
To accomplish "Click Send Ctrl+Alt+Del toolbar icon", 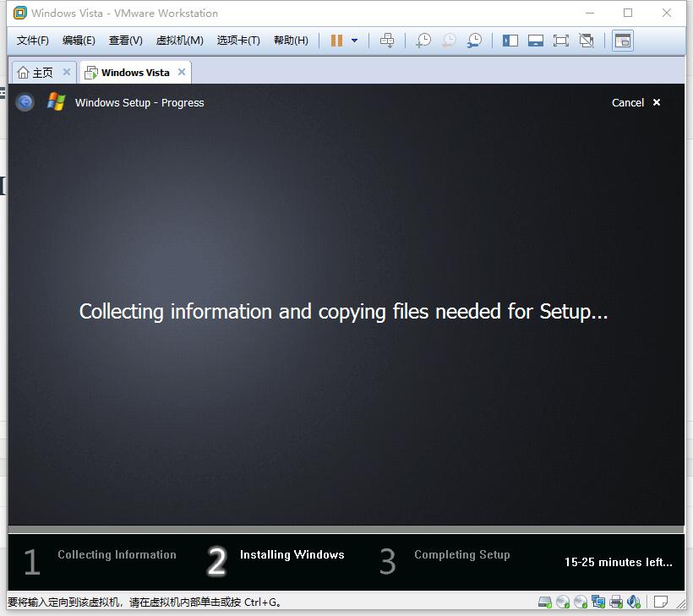I will click(387, 41).
